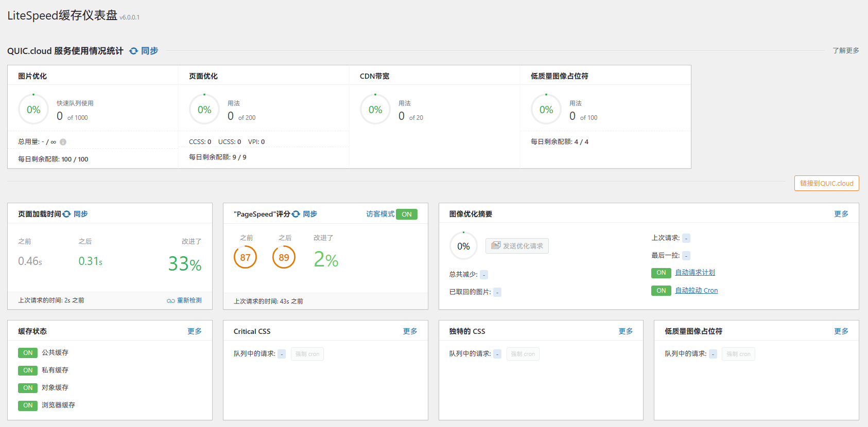The height and width of the screenshot is (427, 868).
Task: Click the PageSpeed score sync icon
Action: [x=296, y=214]
